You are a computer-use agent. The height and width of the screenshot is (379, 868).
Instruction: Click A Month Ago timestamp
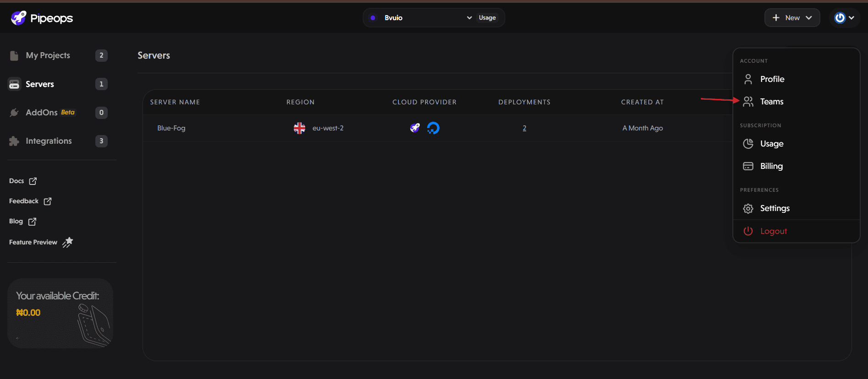pos(643,128)
